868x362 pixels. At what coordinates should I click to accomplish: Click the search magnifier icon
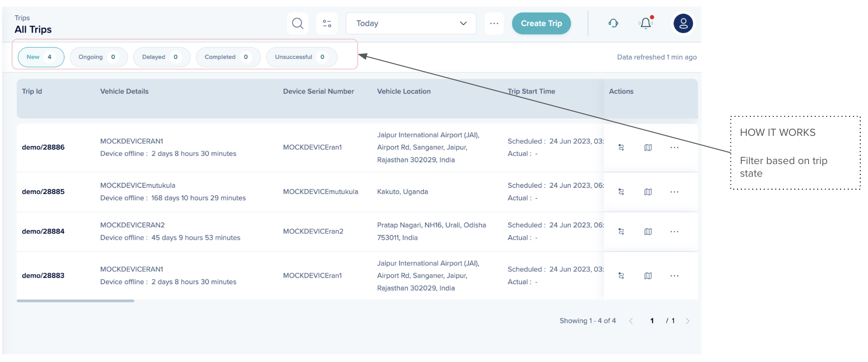point(298,23)
